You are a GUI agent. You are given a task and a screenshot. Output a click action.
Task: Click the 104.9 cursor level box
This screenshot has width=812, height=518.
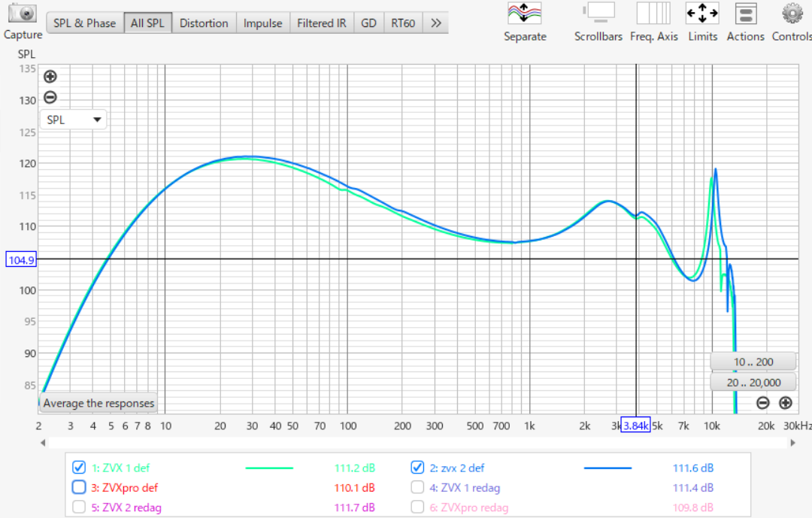click(x=21, y=259)
